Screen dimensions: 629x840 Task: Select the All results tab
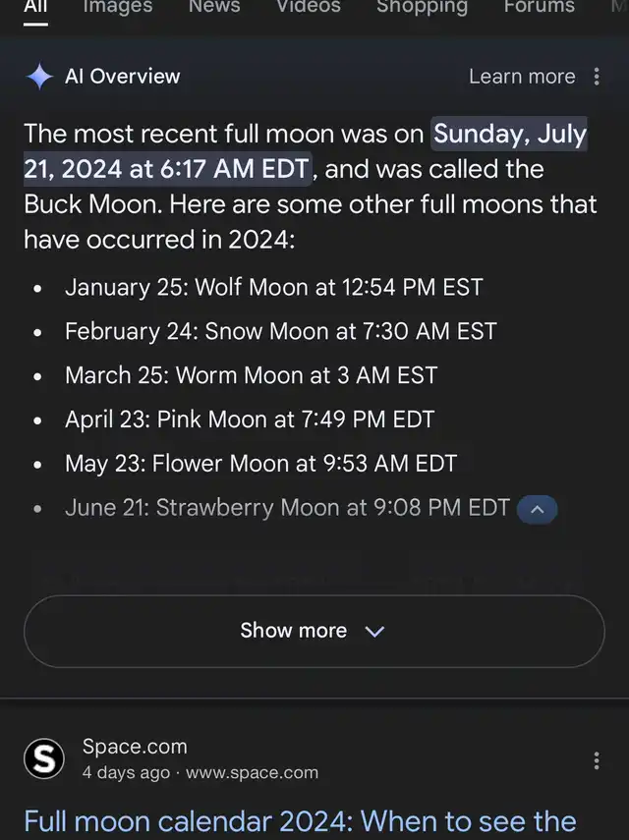(x=36, y=7)
